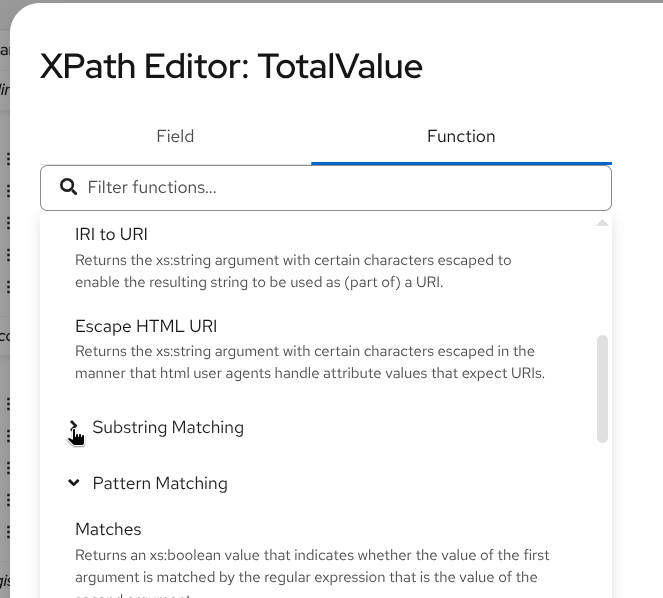Viewport: 663px width, 598px height.
Task: Click the Substring Matching group label
Action: click(168, 427)
